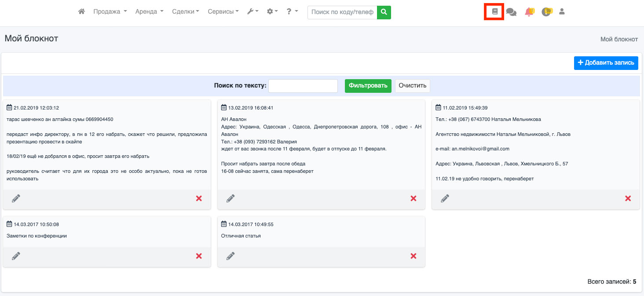Open the Сервисы menu

(x=223, y=12)
